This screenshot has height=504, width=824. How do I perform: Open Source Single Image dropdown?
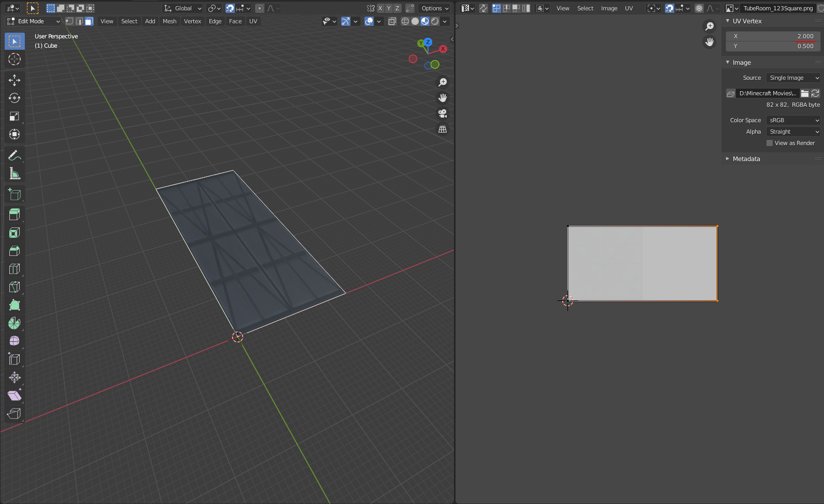click(x=793, y=78)
